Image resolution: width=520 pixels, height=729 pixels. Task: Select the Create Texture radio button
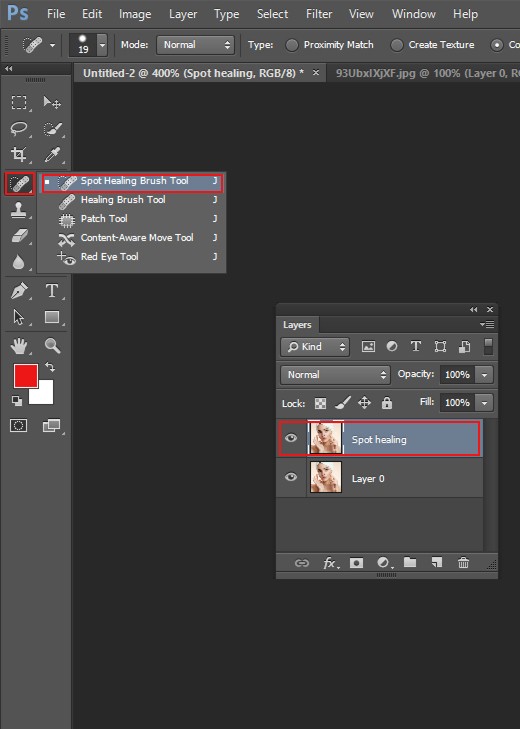tap(397, 45)
